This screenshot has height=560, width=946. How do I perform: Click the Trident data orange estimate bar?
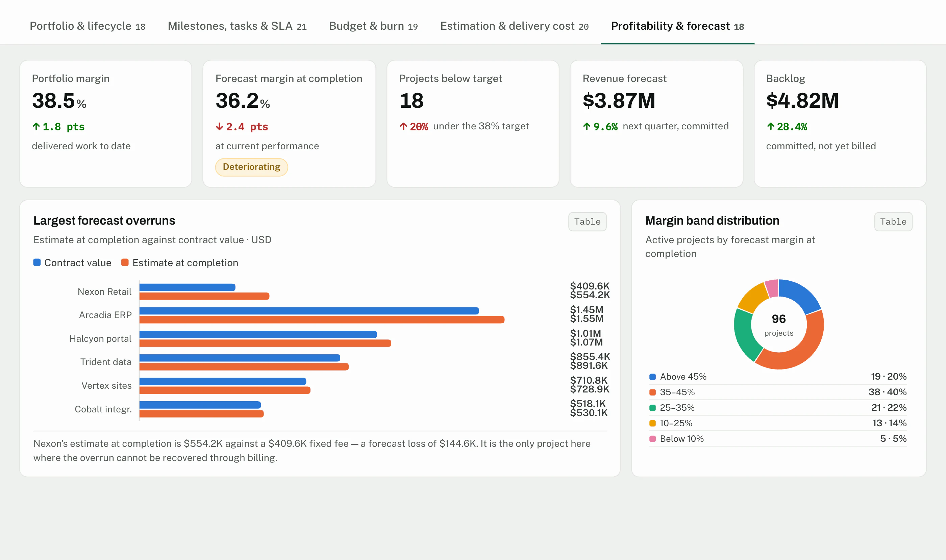click(x=244, y=366)
